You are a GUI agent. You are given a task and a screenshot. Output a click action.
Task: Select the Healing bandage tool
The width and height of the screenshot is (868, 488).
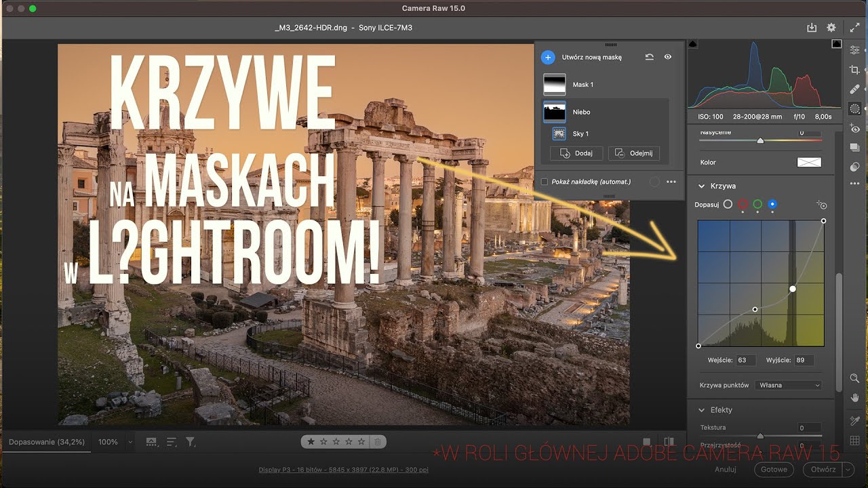(x=854, y=89)
